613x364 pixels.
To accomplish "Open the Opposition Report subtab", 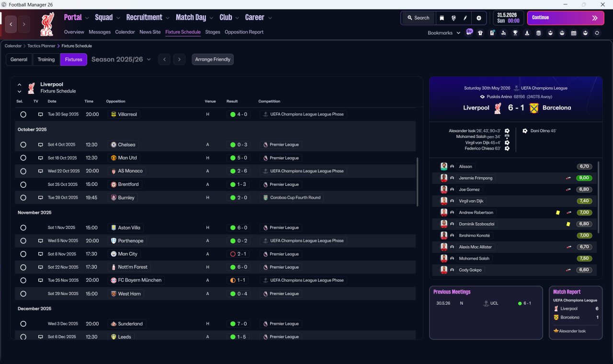I will click(x=244, y=32).
